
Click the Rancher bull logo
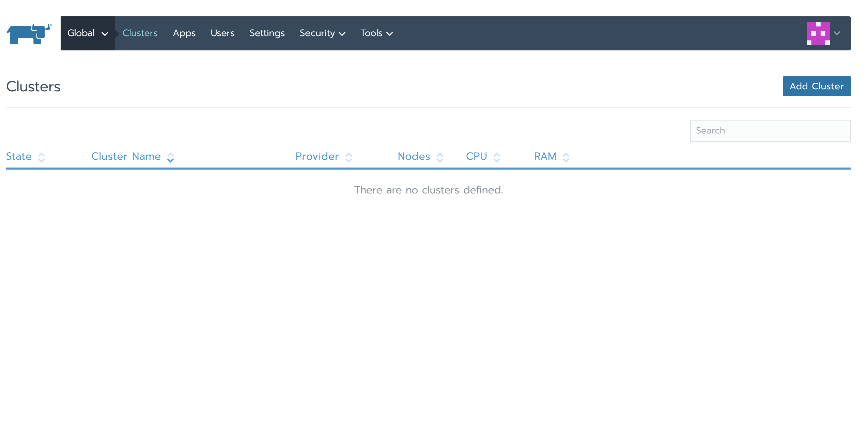[x=29, y=34]
